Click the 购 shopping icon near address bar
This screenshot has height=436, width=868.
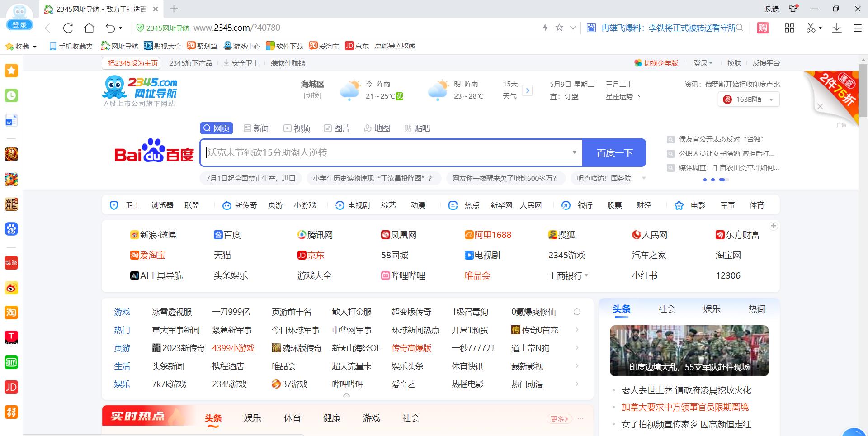[762, 28]
